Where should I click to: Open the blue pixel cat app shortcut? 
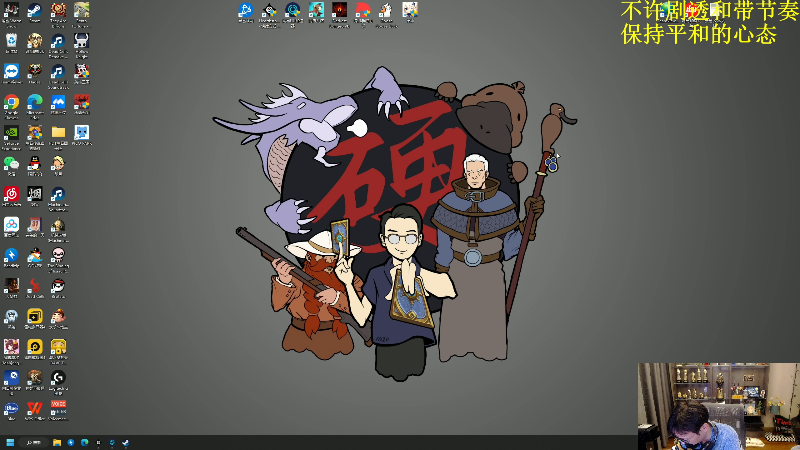coord(82,133)
